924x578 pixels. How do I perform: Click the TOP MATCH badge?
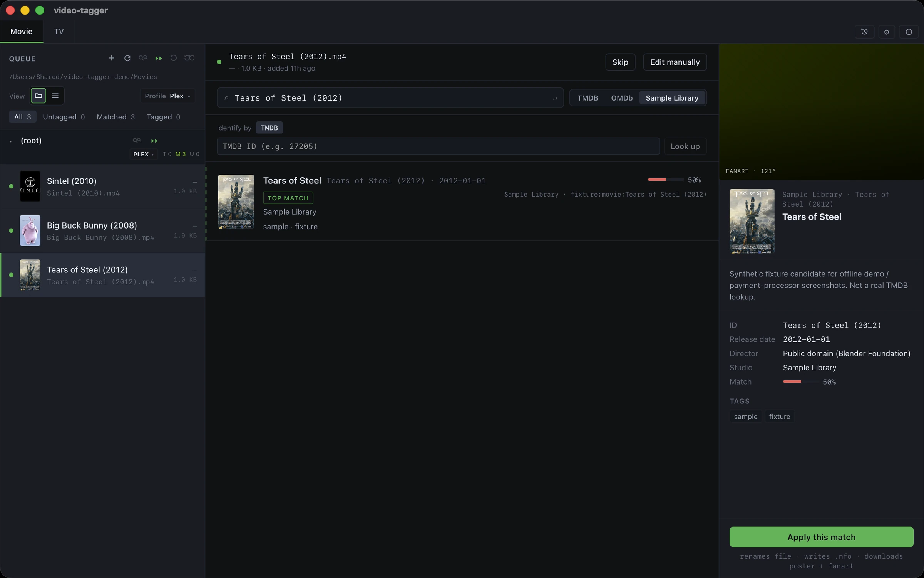(288, 198)
